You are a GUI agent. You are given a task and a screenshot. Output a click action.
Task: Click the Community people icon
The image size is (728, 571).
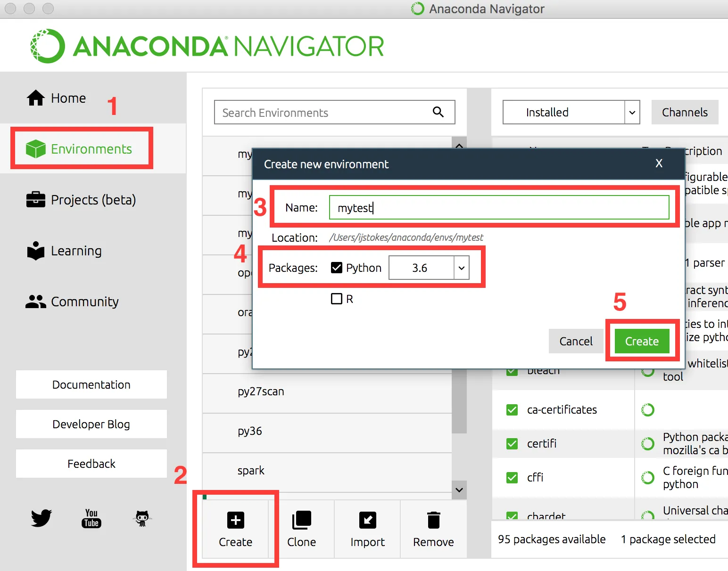[36, 302]
